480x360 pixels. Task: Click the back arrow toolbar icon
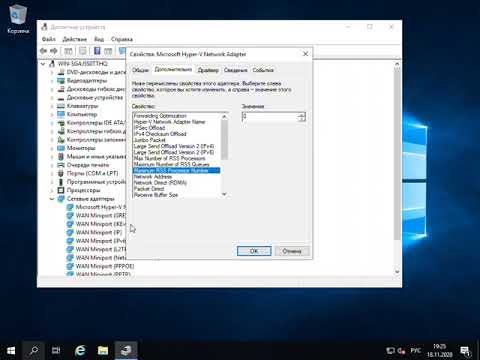[x=43, y=51]
